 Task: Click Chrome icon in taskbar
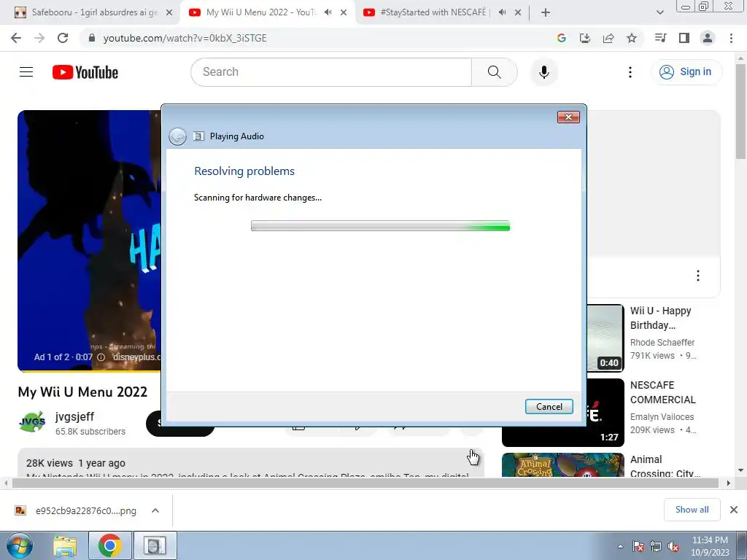[110, 545]
